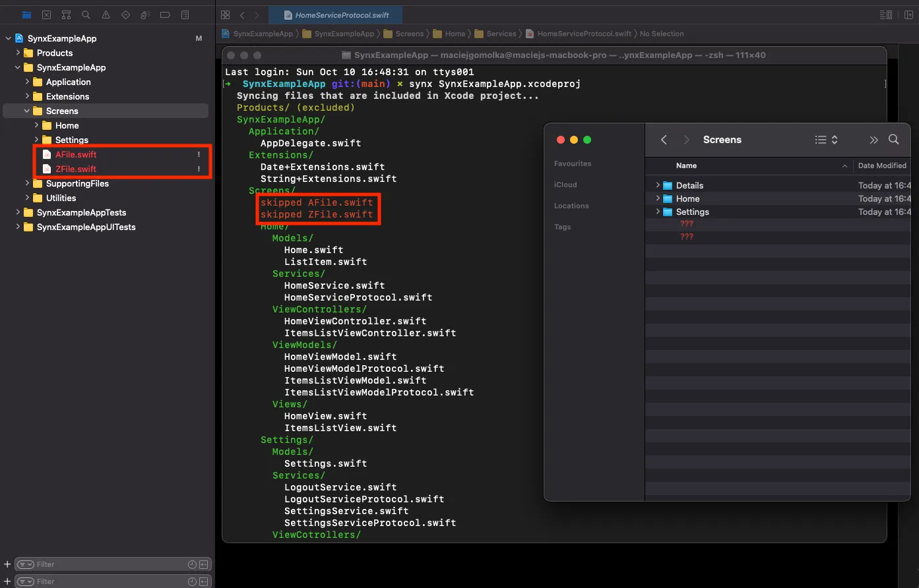Open upper filter options dropdown

[x=26, y=564]
